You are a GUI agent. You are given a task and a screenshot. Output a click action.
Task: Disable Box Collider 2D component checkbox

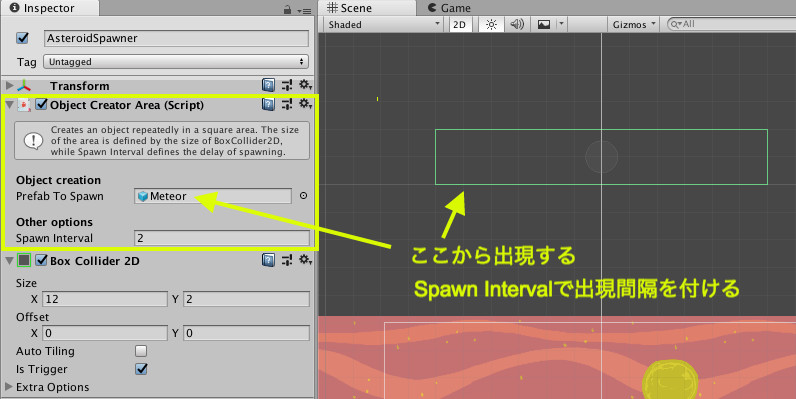point(42,260)
